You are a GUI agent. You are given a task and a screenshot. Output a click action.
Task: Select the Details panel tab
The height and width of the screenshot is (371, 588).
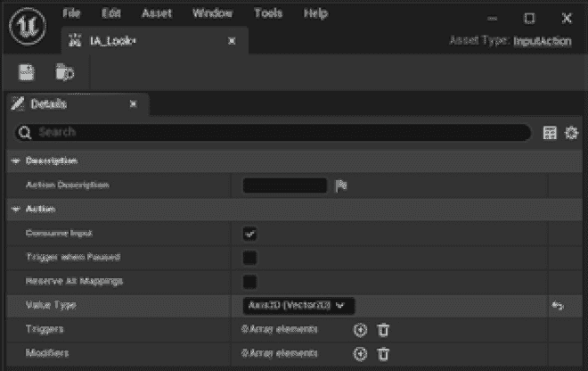tap(78, 103)
